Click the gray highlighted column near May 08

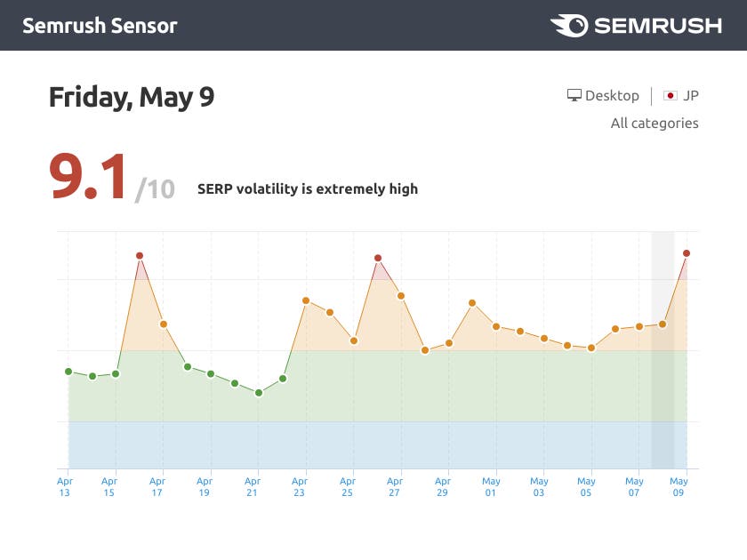click(663, 350)
